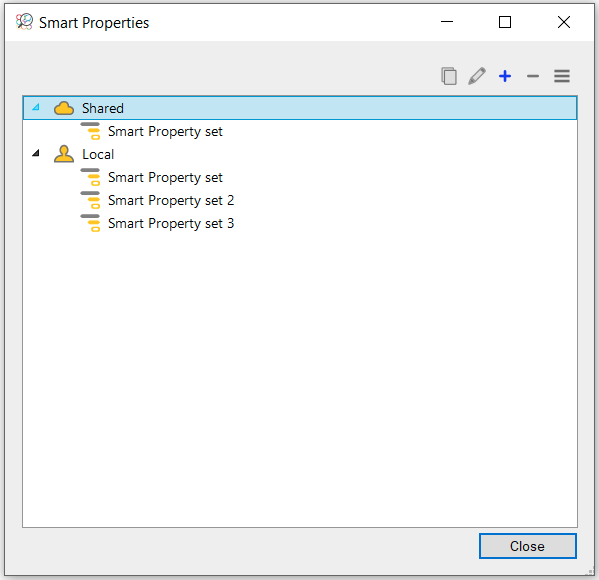This screenshot has width=599, height=580.
Task: Select Smart Property set 3
Action: coord(171,223)
